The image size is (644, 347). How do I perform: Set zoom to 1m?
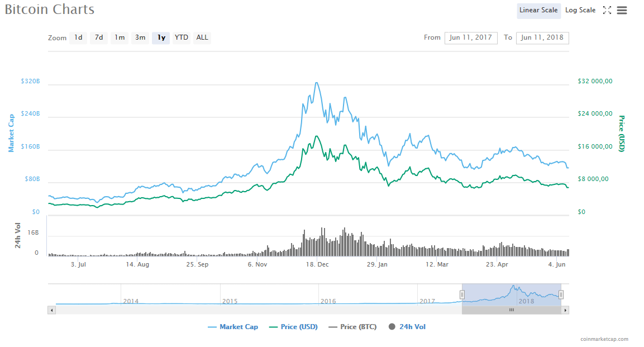[120, 38]
